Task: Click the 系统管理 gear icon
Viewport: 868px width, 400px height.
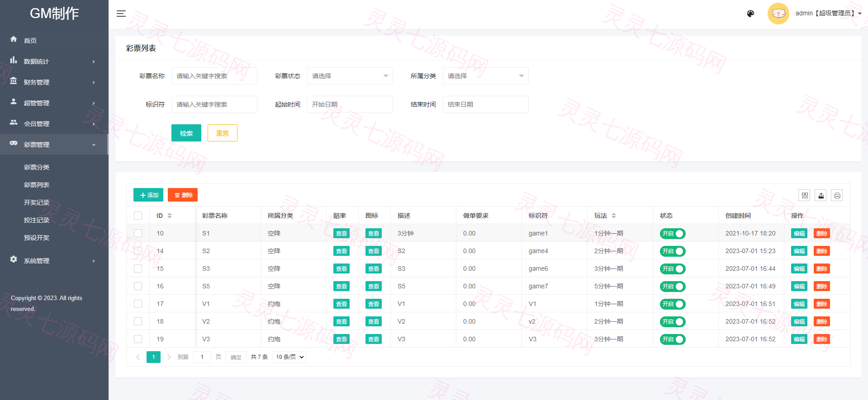Action: (14, 259)
